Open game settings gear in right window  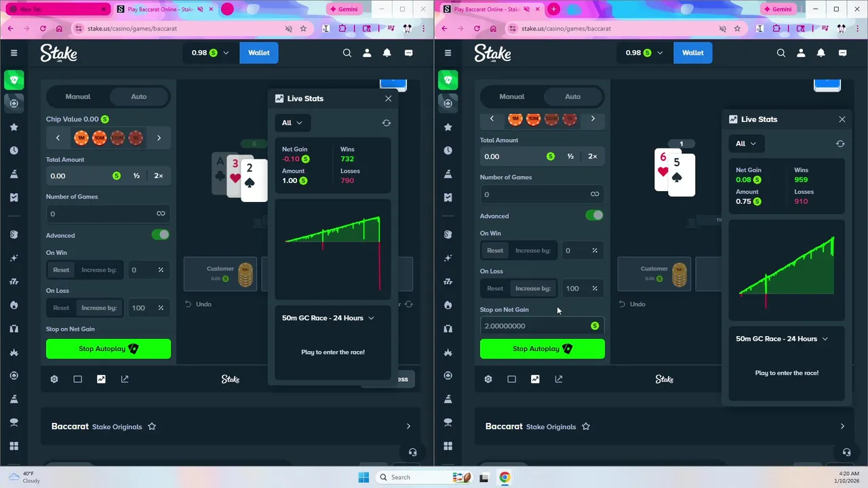488,379
